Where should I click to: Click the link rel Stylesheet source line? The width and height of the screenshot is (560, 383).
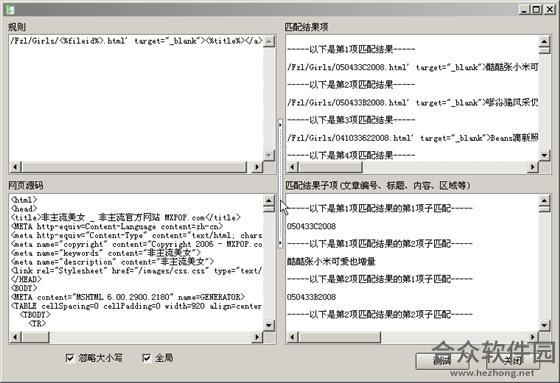click(x=136, y=270)
